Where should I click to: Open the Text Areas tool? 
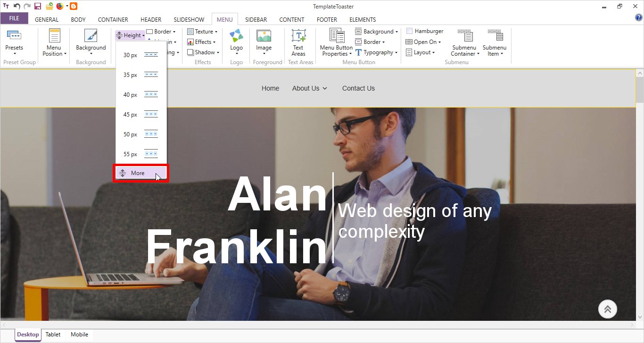click(298, 36)
